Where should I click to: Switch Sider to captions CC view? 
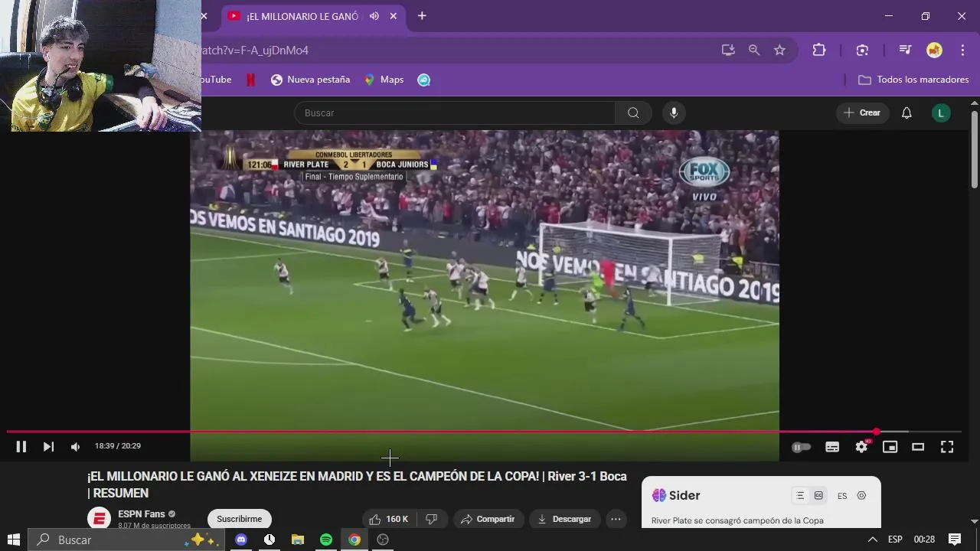point(818,496)
